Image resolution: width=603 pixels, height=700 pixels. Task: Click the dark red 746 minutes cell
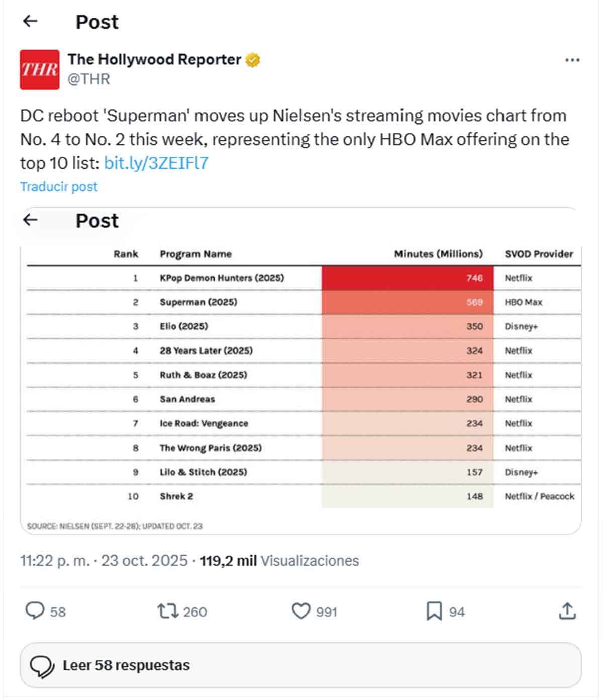click(407, 278)
